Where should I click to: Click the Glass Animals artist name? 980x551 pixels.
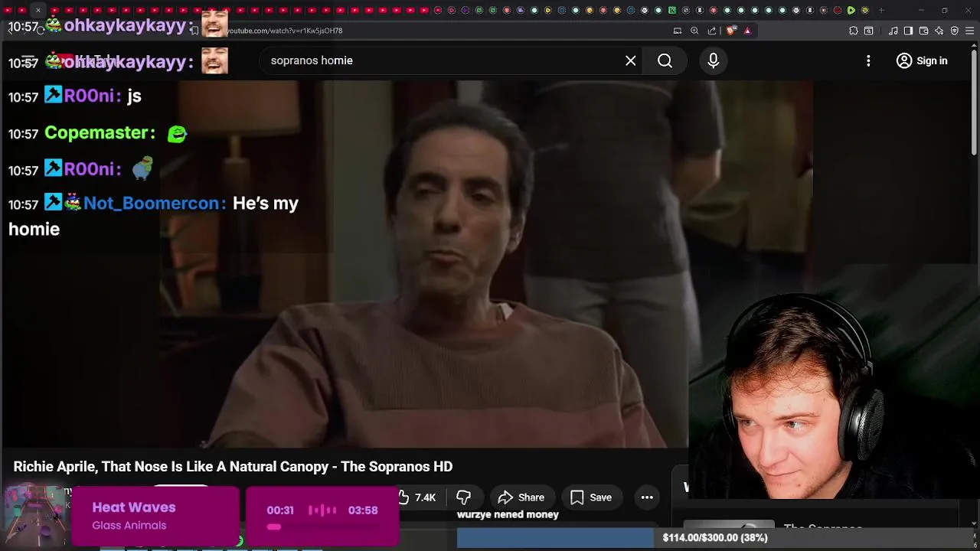[x=129, y=526]
